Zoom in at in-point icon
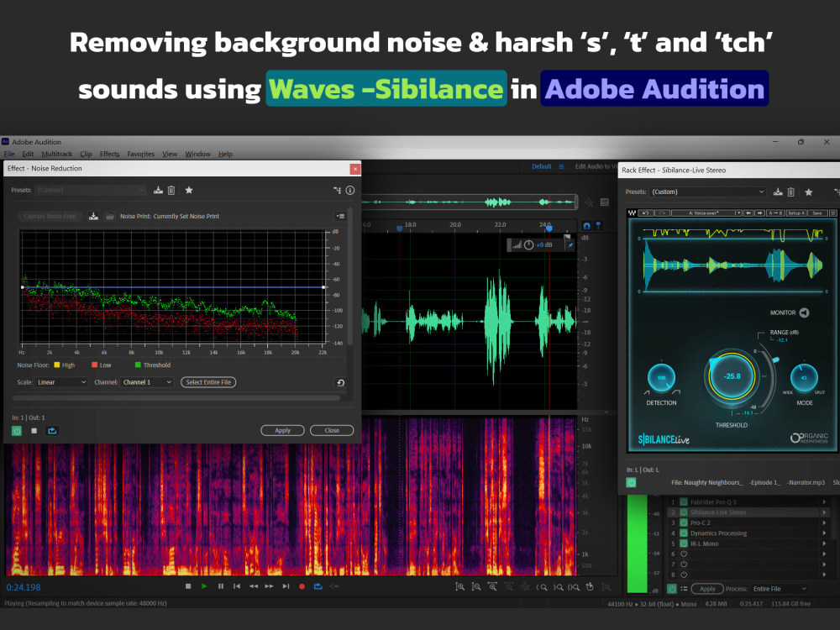 [x=542, y=587]
